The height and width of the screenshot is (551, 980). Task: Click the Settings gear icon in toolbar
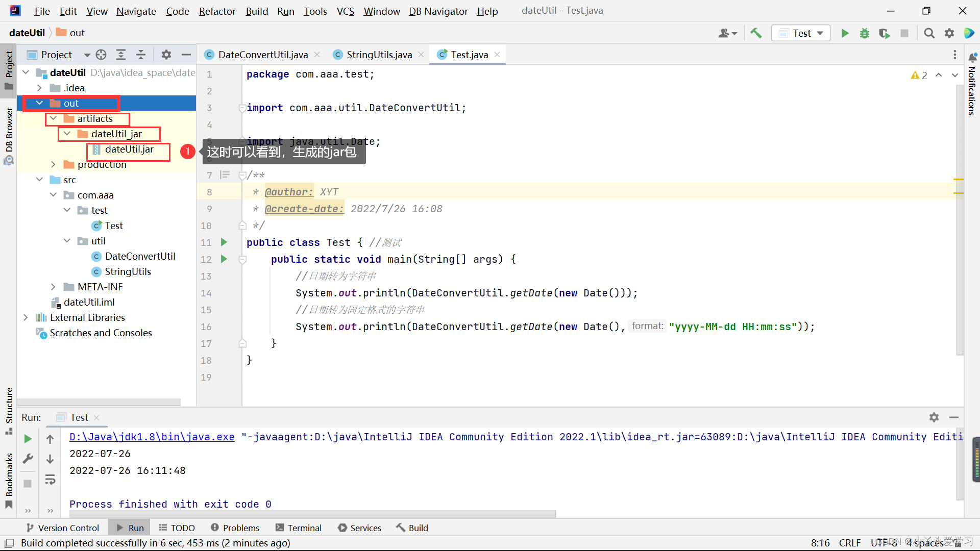(x=948, y=32)
